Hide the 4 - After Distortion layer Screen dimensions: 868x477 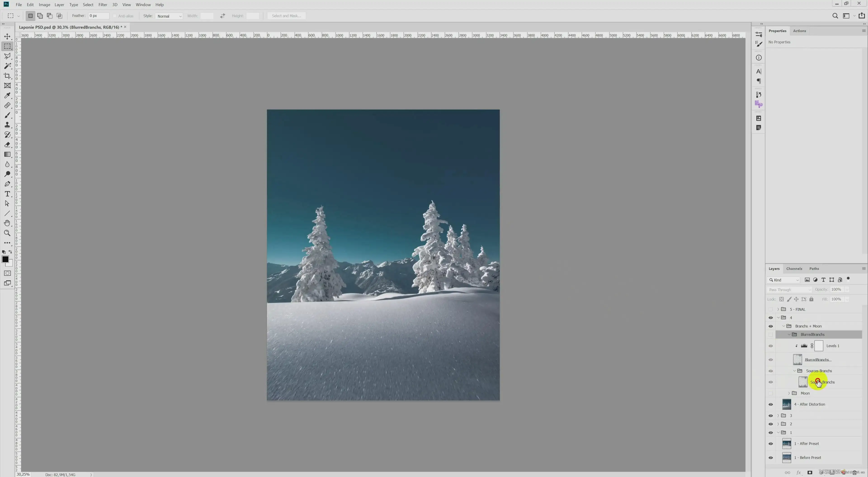pyautogui.click(x=771, y=404)
